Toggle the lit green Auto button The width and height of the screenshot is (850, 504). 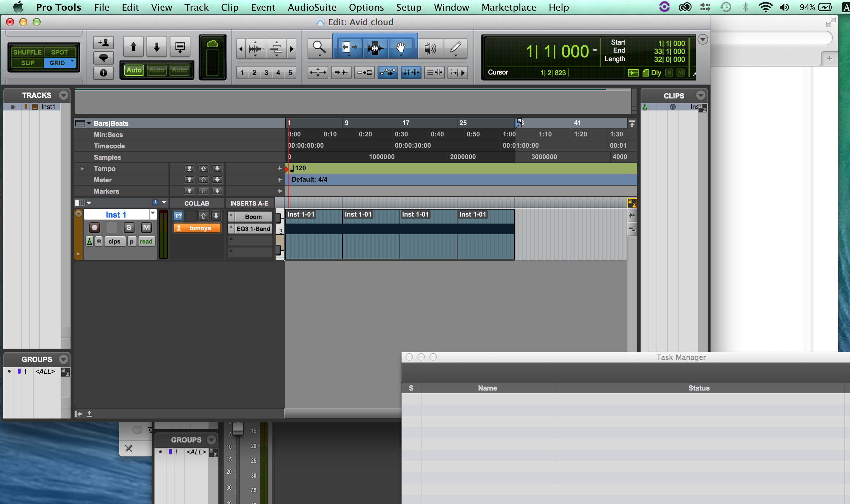click(x=134, y=70)
